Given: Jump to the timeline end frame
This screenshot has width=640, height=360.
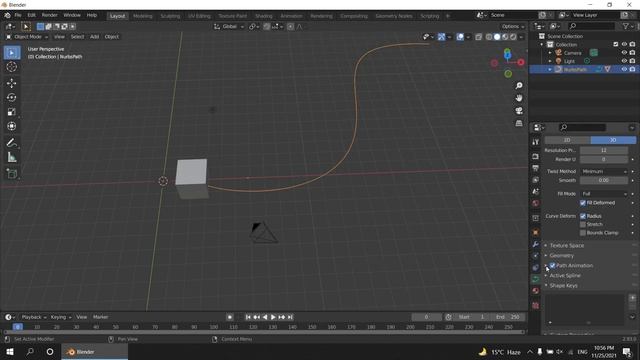Looking at the screenshot, I should pyautogui.click(x=290, y=317).
